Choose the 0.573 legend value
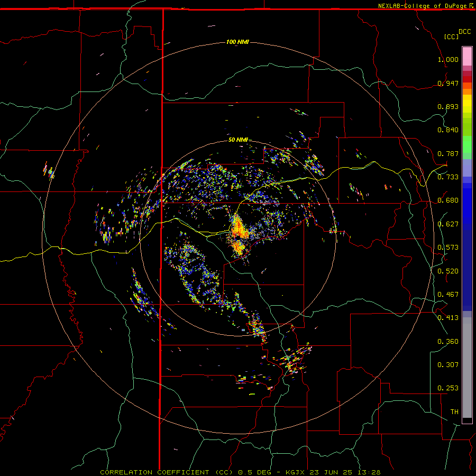 click(x=448, y=248)
